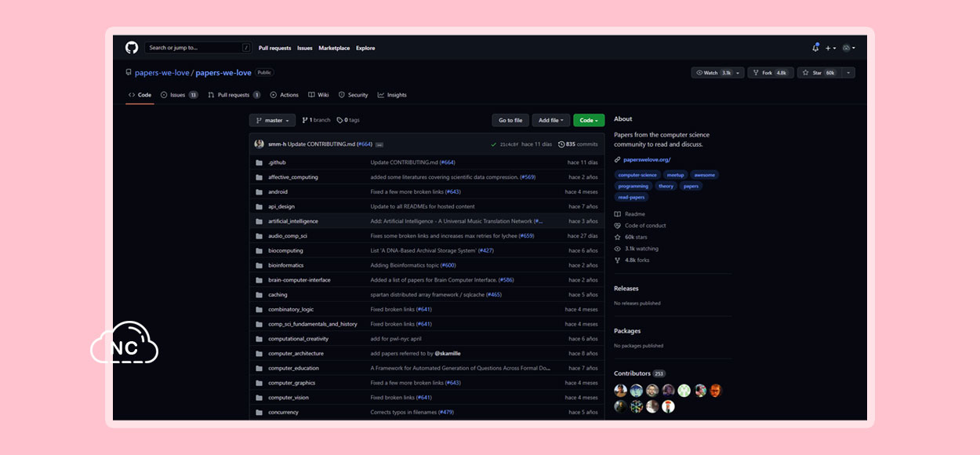Click the comp_sci_fundamentals_and_history folder icon
This screenshot has width=980, height=455.
pyautogui.click(x=260, y=324)
